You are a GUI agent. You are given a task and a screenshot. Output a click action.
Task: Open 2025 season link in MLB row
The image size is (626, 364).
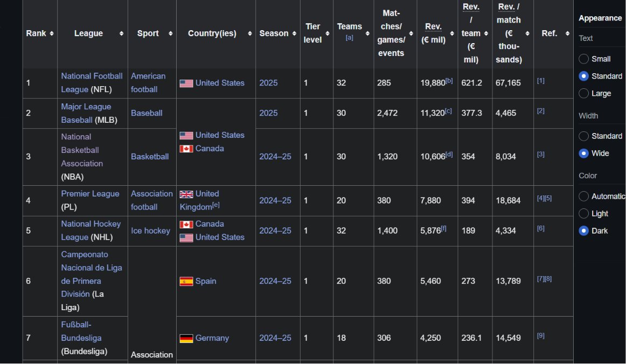tap(268, 113)
